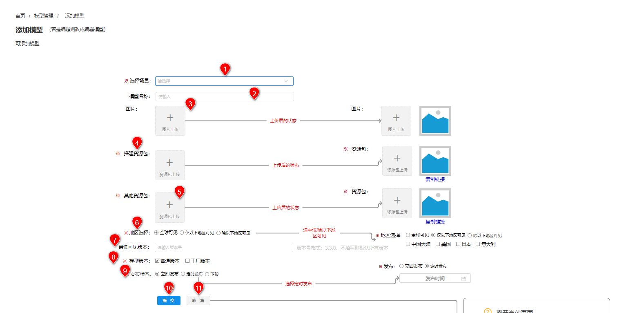The height and width of the screenshot is (313, 644).
Task: Select left 除以下地区可见 radio button
Action: (x=218, y=233)
